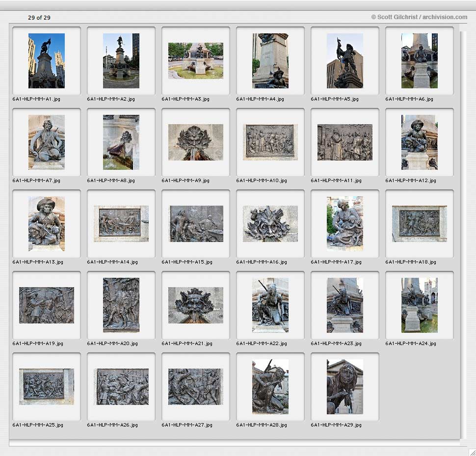The width and height of the screenshot is (476, 456).
Task: Select thumbnail 6A1-HLP-MM-A23.jpg
Action: coord(345,305)
